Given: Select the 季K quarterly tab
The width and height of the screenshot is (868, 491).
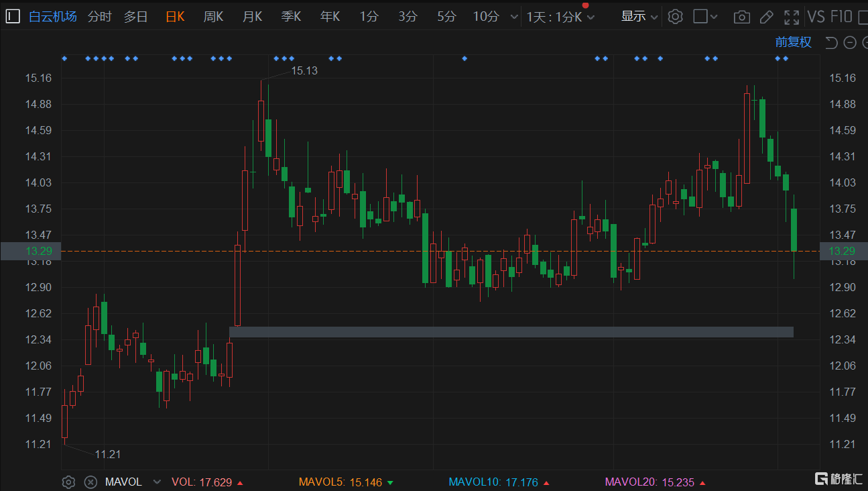Looking at the screenshot, I should coord(291,17).
